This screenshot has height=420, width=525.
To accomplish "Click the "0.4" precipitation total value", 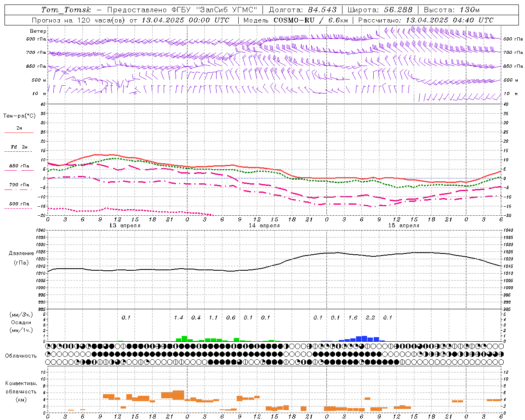I will tap(196, 317).
